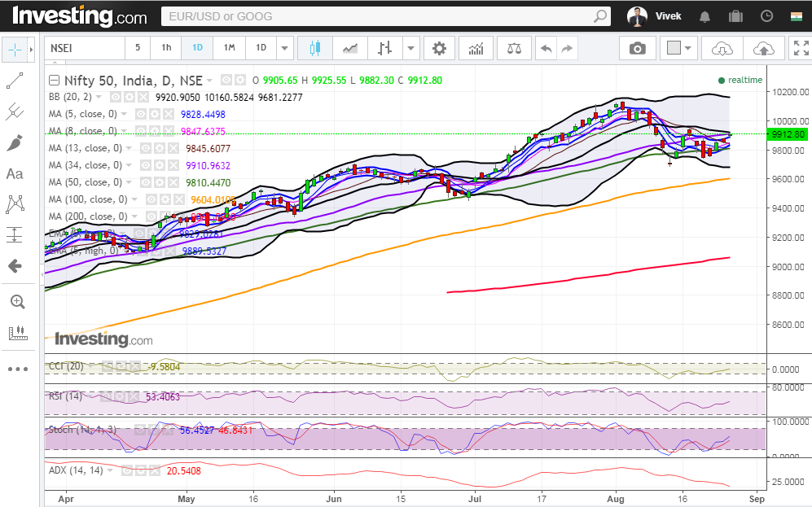812x507 pixels.
Task: Open portfolio briefcase icon
Action: pyautogui.click(x=735, y=16)
